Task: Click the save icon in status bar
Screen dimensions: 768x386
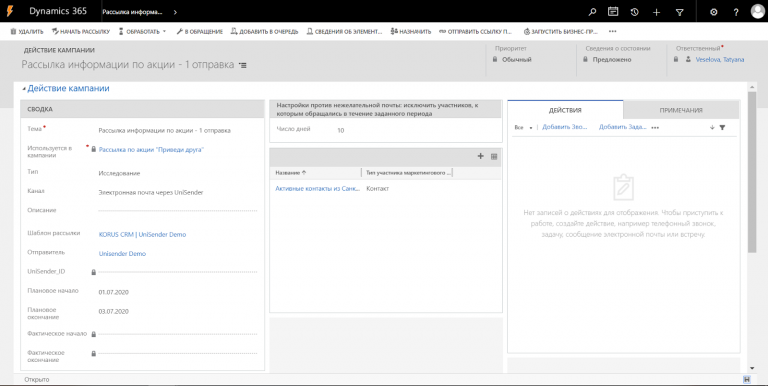Action: (x=747, y=380)
